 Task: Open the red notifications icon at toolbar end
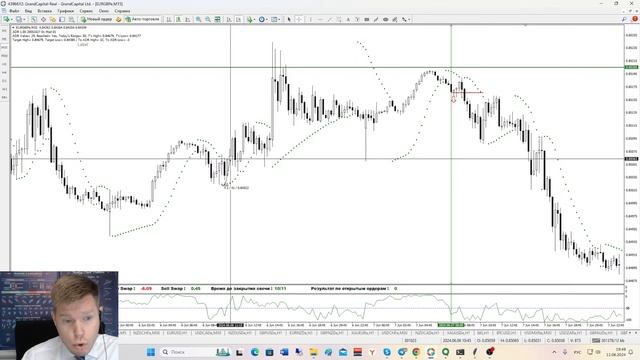click(635, 19)
